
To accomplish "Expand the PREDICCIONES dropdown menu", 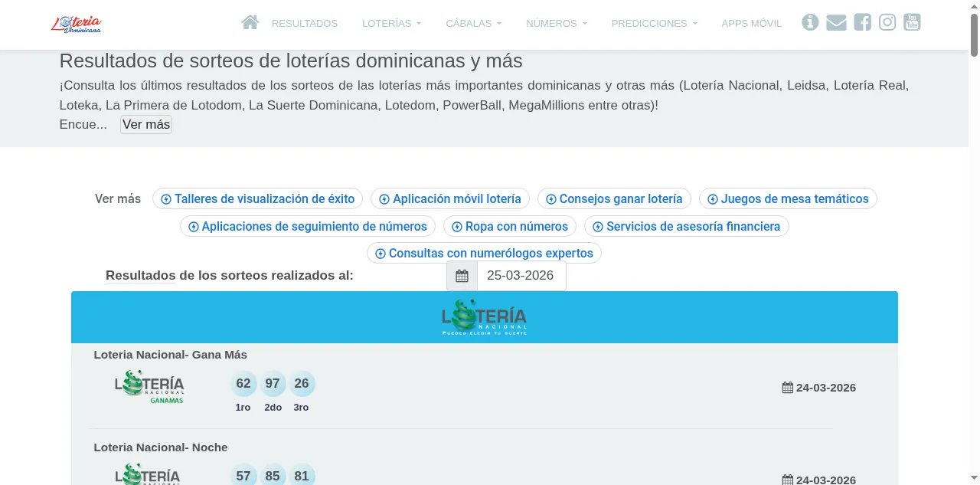I will (x=655, y=24).
